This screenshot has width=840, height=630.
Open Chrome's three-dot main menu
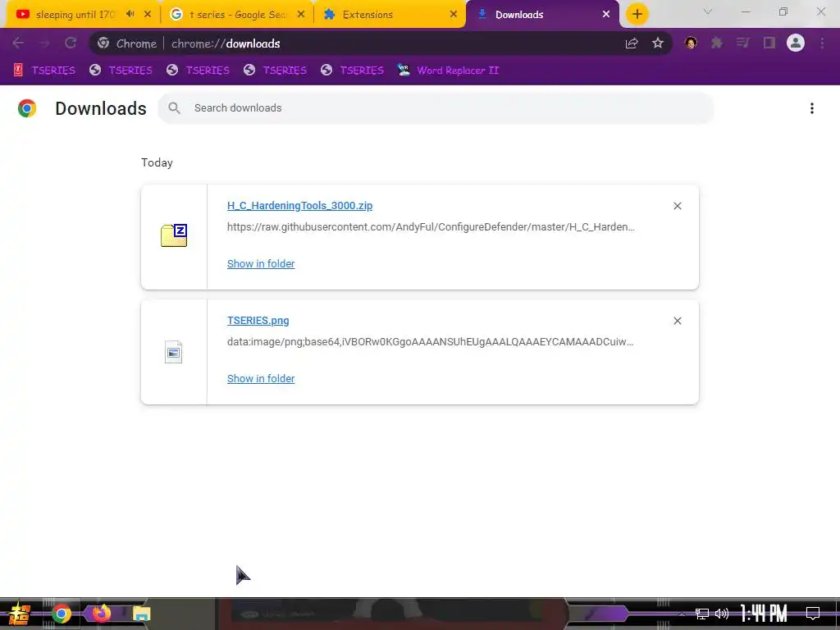click(x=822, y=43)
